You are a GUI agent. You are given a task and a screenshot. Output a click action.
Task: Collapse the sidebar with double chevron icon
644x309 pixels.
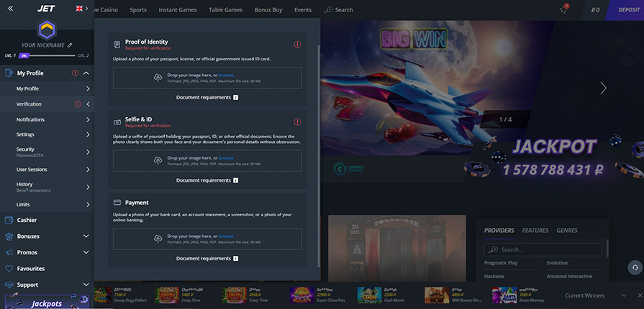[x=10, y=9]
